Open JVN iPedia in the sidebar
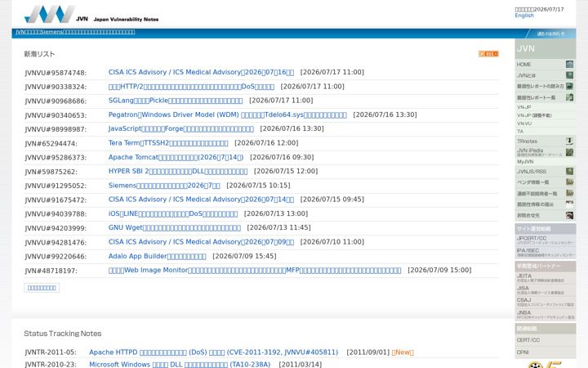Image resolution: width=588 pixels, height=368 pixels. click(x=545, y=152)
